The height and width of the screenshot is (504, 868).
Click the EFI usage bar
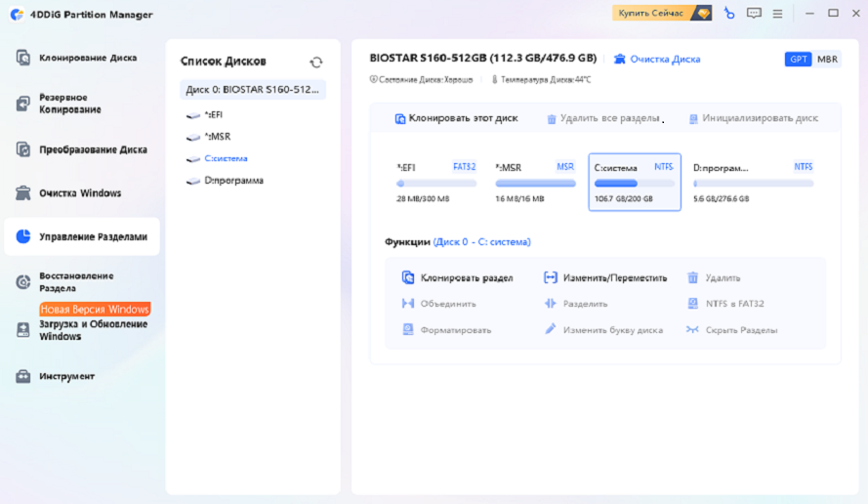pyautogui.click(x=436, y=184)
